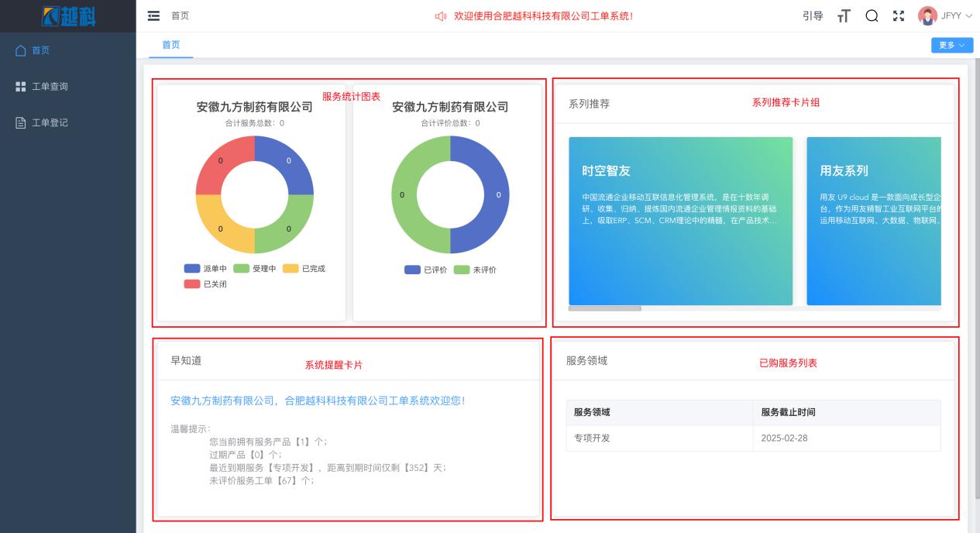Image resolution: width=980 pixels, height=533 pixels.
Task: Toggle 已完成 legend item
Action: [x=304, y=269]
